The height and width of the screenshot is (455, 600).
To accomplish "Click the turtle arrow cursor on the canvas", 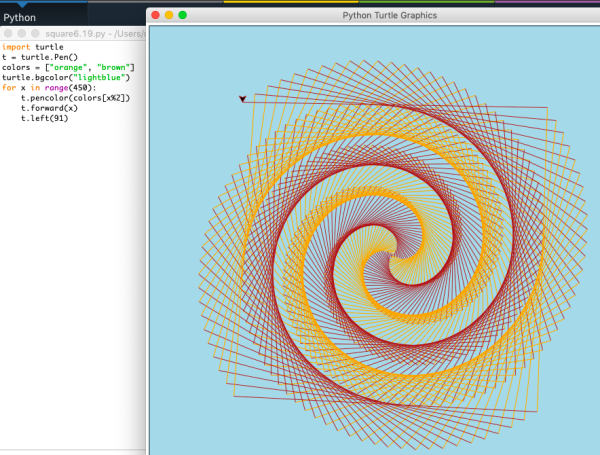I will click(x=242, y=99).
